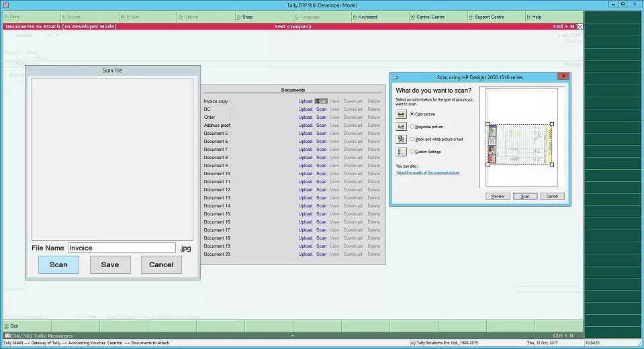This screenshot has width=644, height=349.
Task: Click Upload for Document 7
Action: pos(305,150)
